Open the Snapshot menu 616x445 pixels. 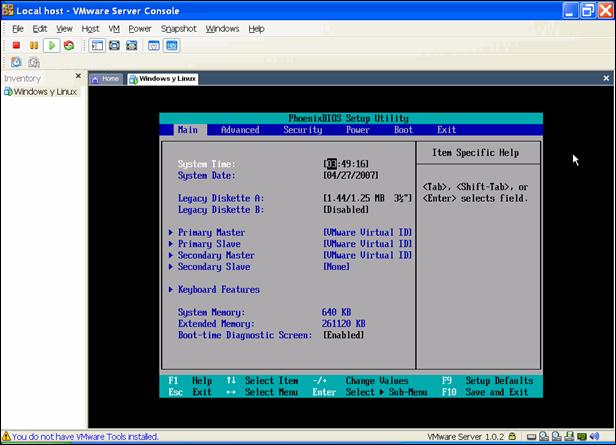[x=178, y=29]
